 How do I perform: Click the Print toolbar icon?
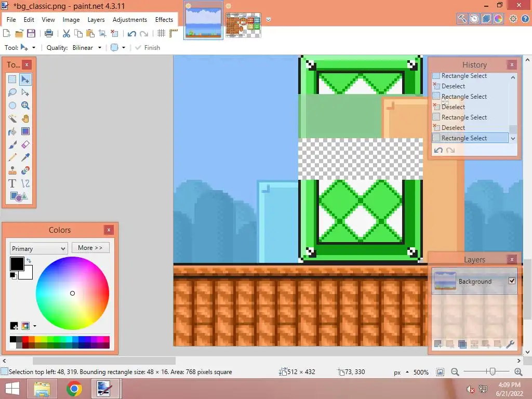(49, 33)
